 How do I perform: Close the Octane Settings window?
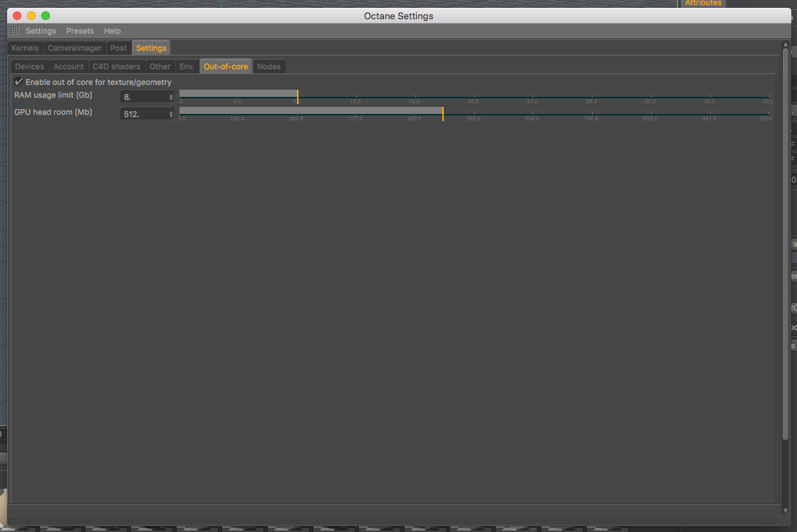click(x=17, y=16)
